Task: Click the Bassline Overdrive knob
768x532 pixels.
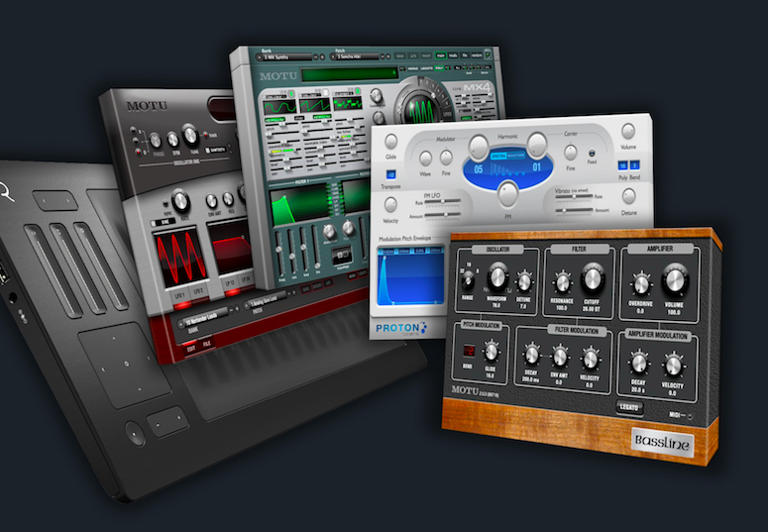Action: (x=639, y=283)
